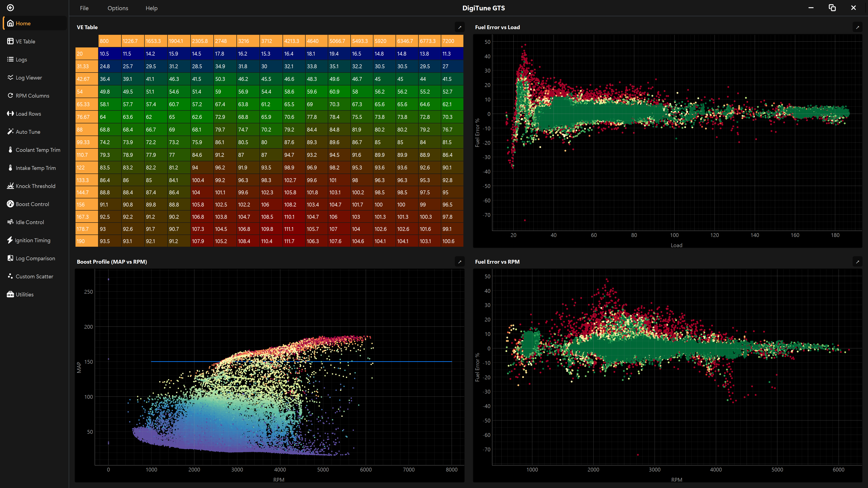Select the 5066.7 RPM column header
Image resolution: width=868 pixels, height=488 pixels.
(339, 41)
